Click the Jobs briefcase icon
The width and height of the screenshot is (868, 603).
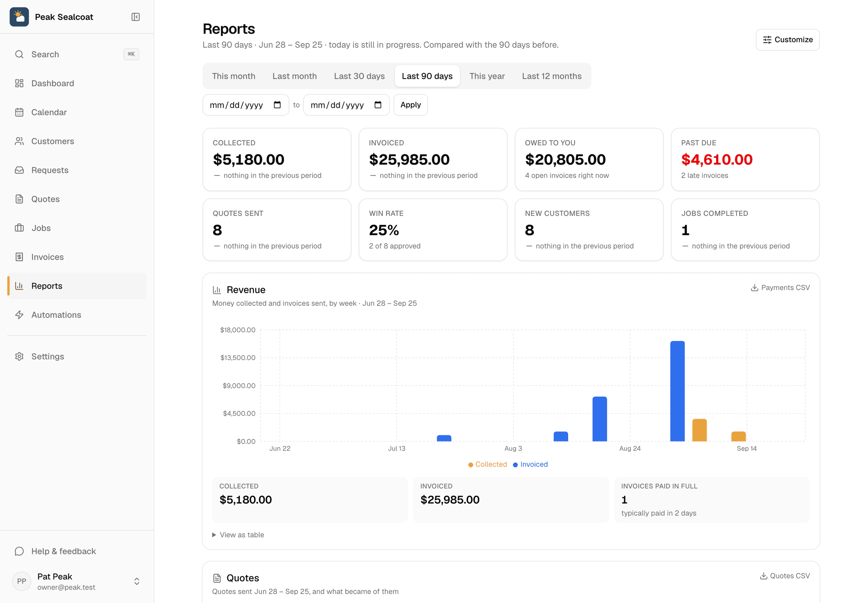click(x=19, y=228)
